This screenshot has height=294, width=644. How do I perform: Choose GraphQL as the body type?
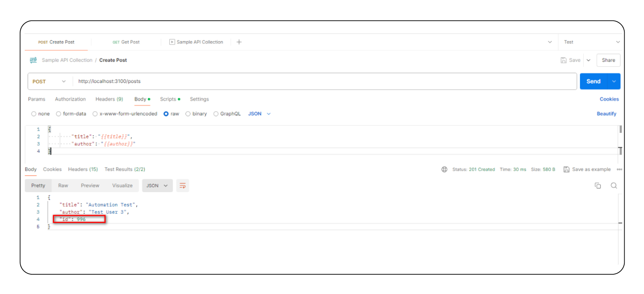216,114
